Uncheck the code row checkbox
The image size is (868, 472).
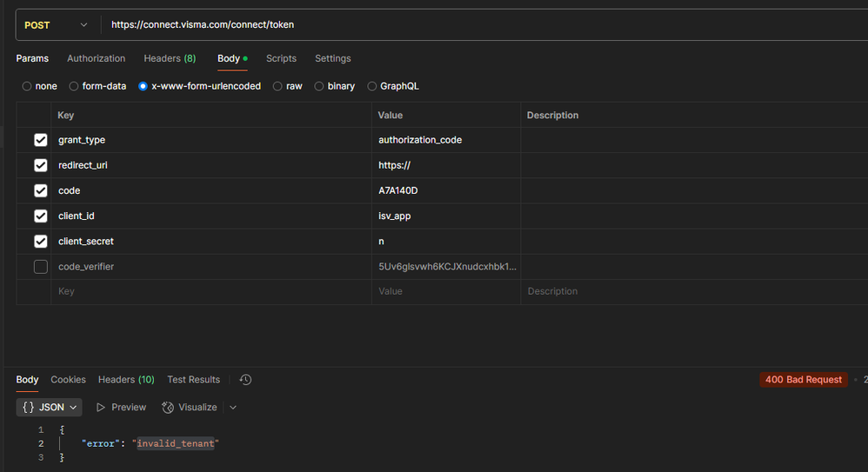click(40, 190)
